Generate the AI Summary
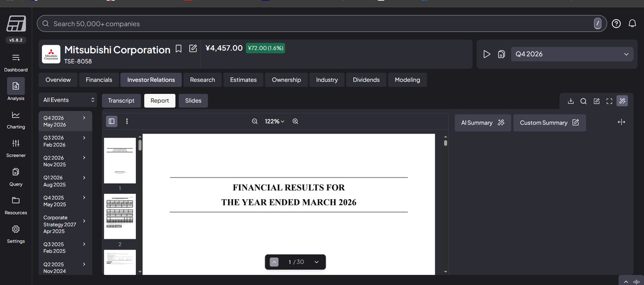Image resolution: width=644 pixels, height=285 pixels. pyautogui.click(x=482, y=123)
